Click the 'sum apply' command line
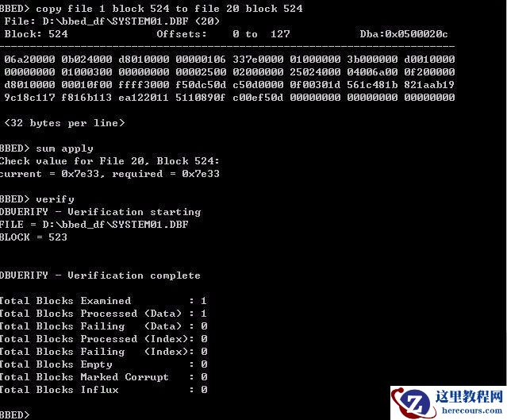The height and width of the screenshot is (420, 507). click(x=47, y=148)
